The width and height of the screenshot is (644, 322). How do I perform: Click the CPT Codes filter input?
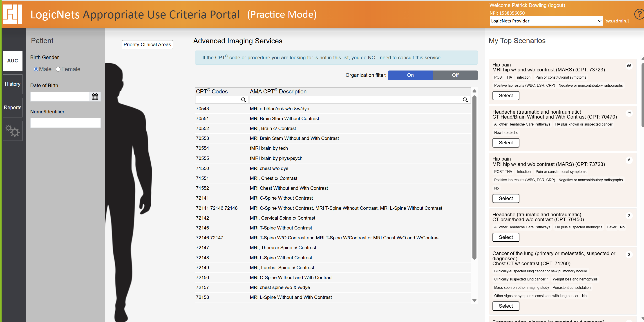click(x=222, y=100)
